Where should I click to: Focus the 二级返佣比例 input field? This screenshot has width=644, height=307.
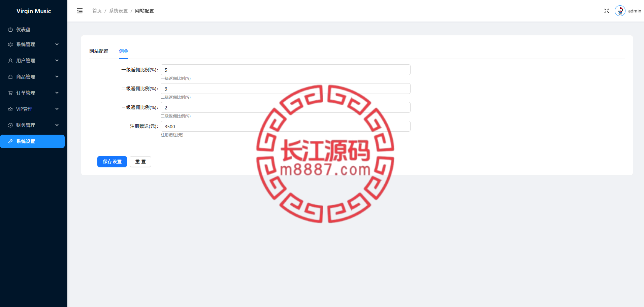coord(286,89)
